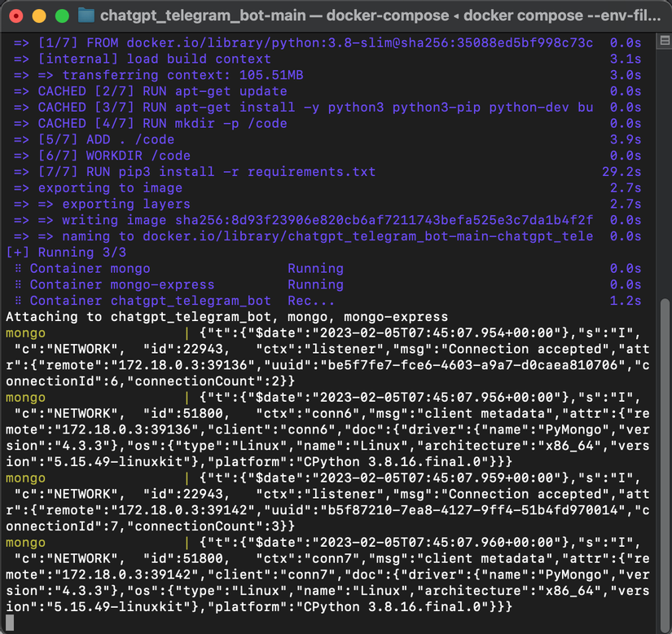Viewport: 672px width, 634px height.
Task: Click the vertical scrollbar thumb
Action: 665,466
